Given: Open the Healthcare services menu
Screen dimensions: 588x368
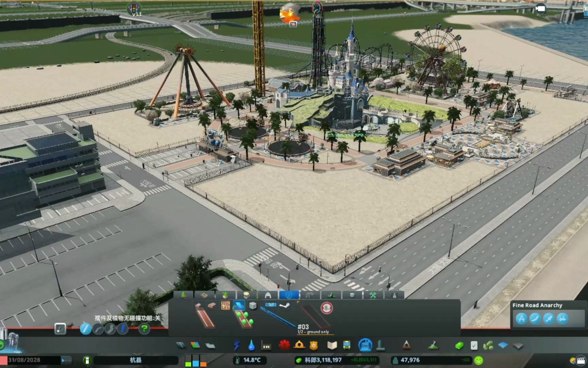Looking at the screenshot, I should tap(284, 346).
